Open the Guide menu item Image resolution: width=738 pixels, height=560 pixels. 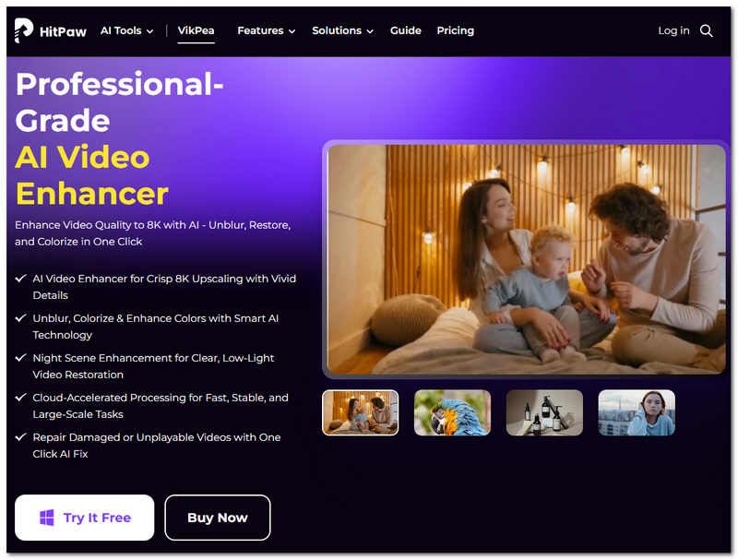tap(405, 30)
